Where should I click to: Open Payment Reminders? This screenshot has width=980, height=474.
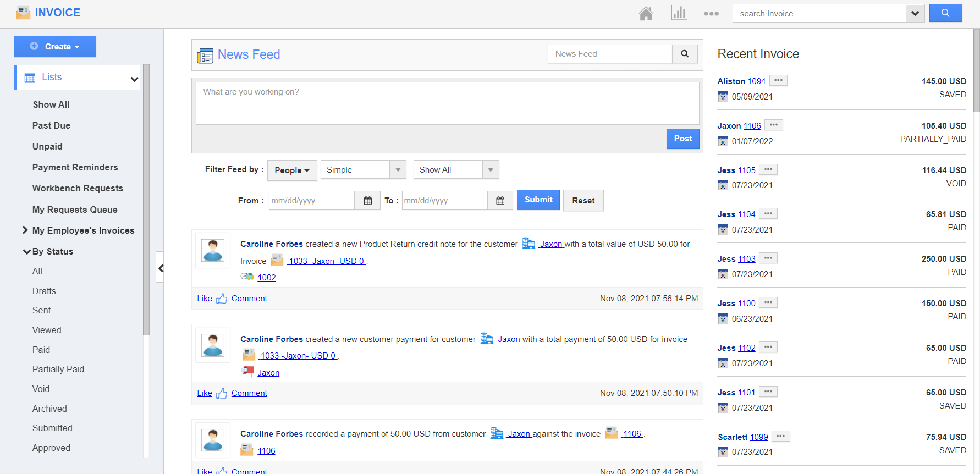pos(75,167)
